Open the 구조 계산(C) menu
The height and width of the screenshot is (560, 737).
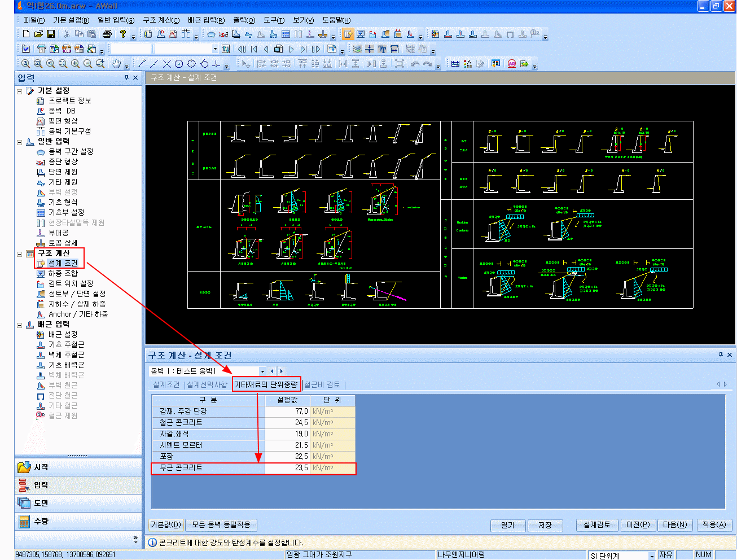tap(161, 20)
